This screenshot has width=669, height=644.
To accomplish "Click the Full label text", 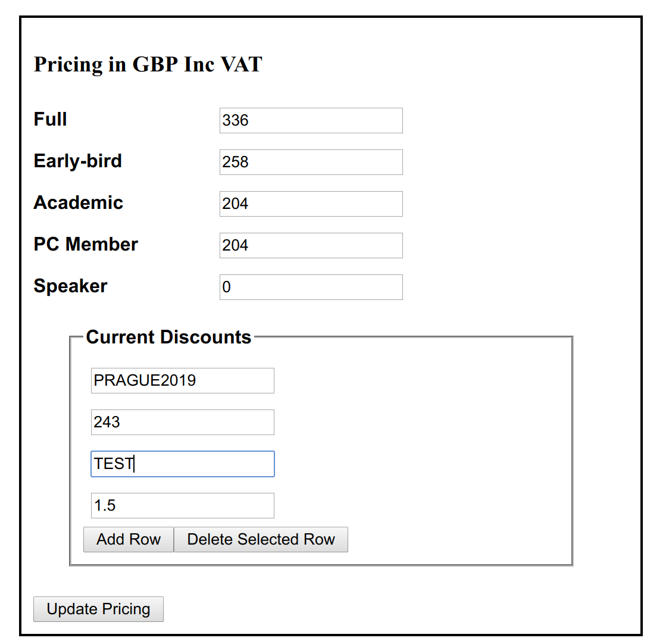I will point(51,119).
